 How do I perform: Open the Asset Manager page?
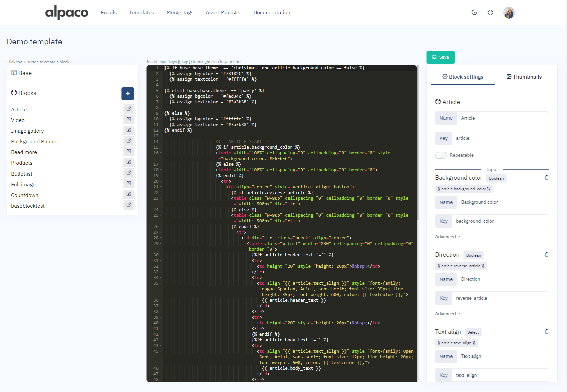(223, 13)
